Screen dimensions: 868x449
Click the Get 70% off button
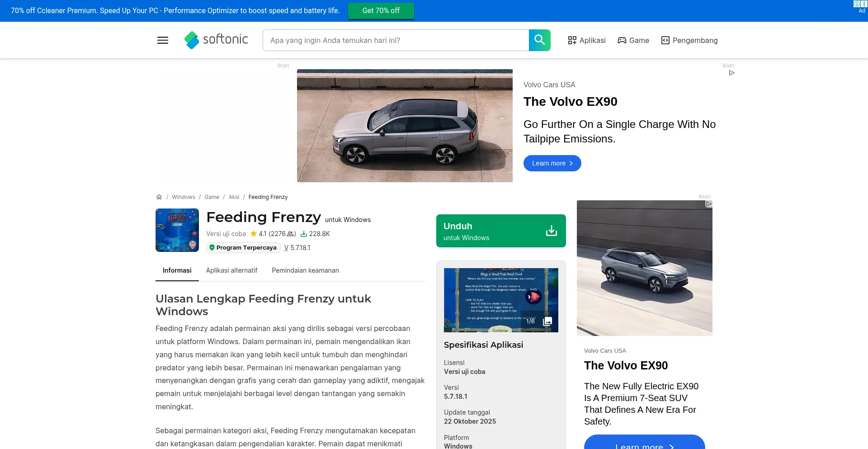coord(381,11)
